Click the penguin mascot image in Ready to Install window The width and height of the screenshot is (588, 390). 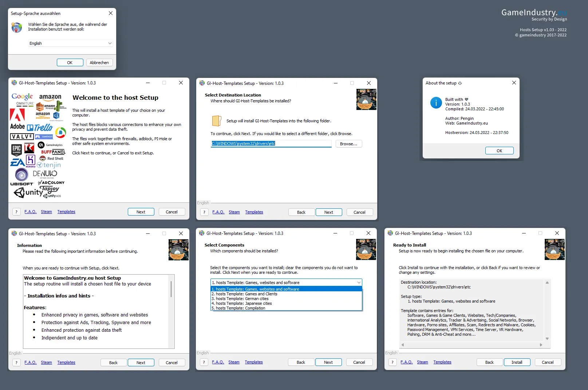pos(555,249)
